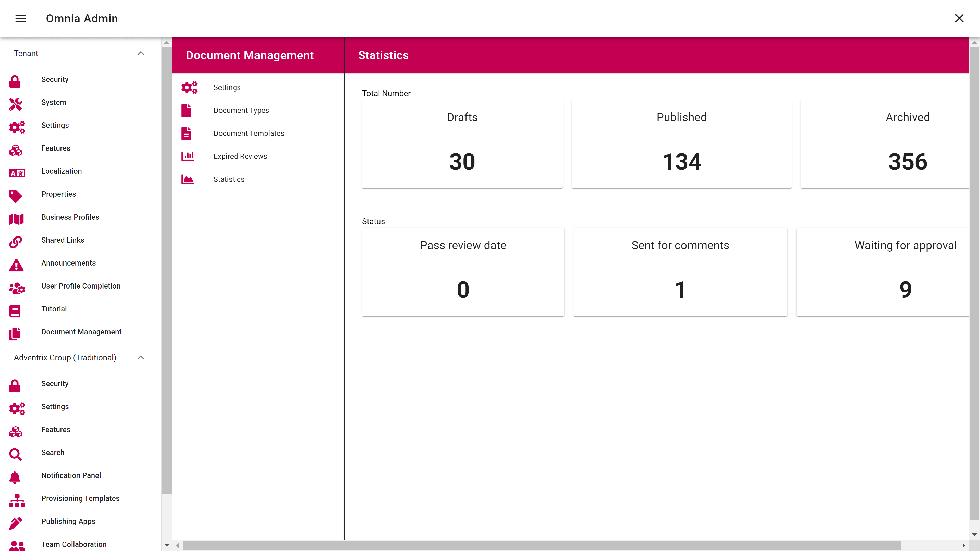Click the main page vertical scrollbar

[974, 283]
